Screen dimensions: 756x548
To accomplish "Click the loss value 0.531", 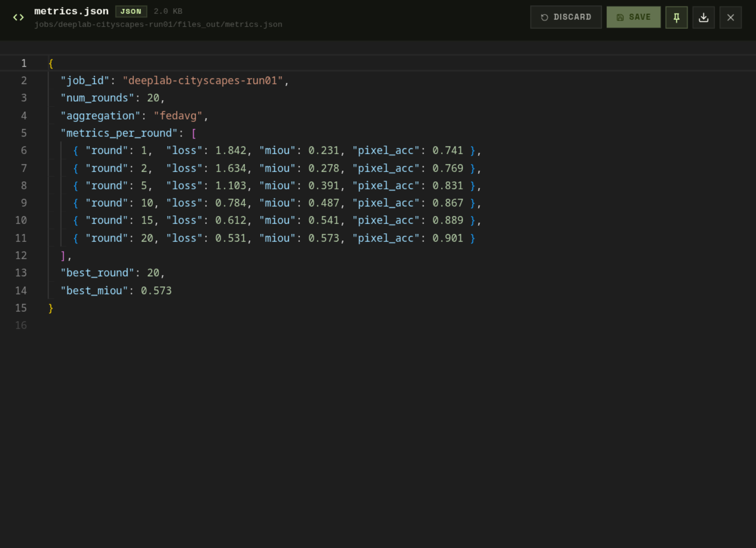I will pyautogui.click(x=231, y=238).
